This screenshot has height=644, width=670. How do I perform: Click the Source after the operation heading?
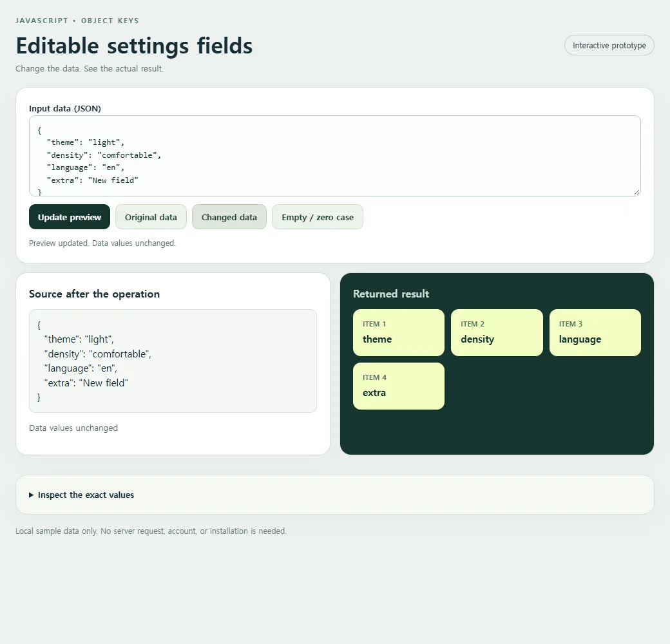95,294
